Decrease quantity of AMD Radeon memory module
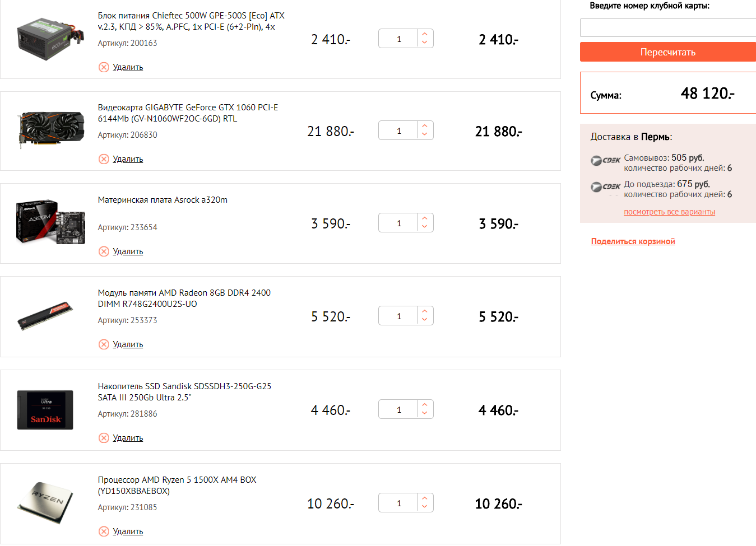The height and width of the screenshot is (546, 756). [x=425, y=321]
